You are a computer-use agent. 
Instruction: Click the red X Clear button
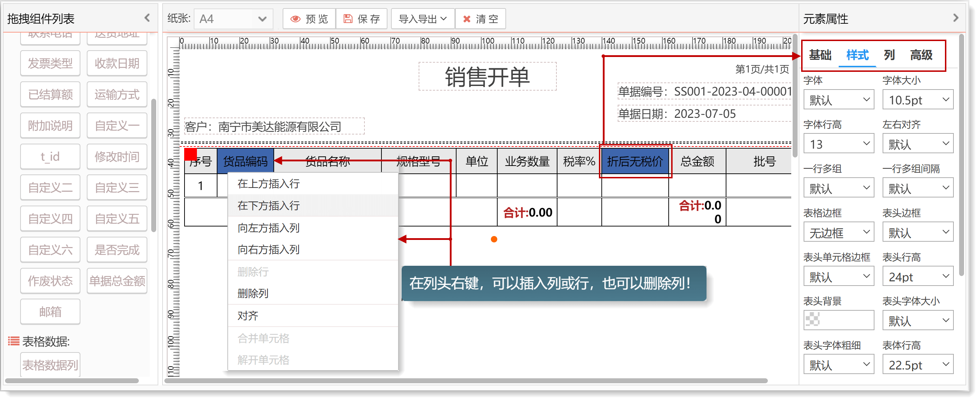pyautogui.click(x=480, y=19)
